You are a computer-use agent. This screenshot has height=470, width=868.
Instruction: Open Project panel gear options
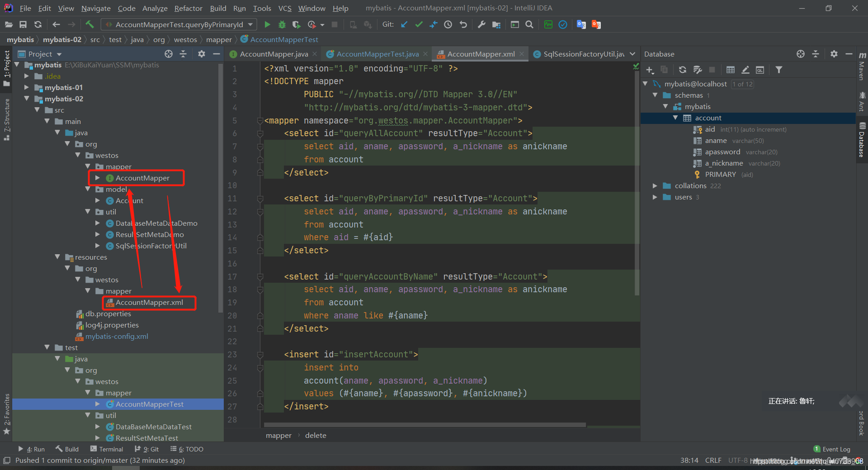(x=202, y=54)
